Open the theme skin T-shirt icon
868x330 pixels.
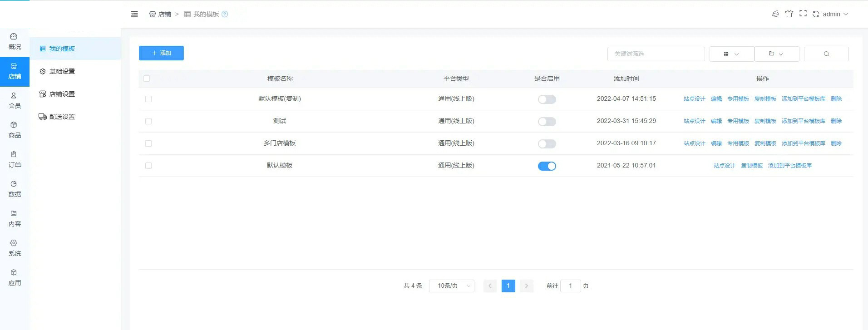[789, 14]
